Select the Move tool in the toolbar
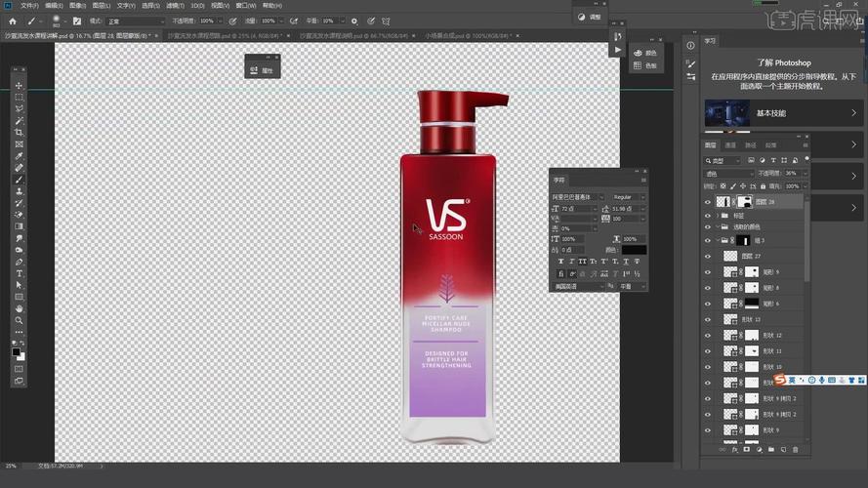The width and height of the screenshot is (868, 488). pos(19,86)
